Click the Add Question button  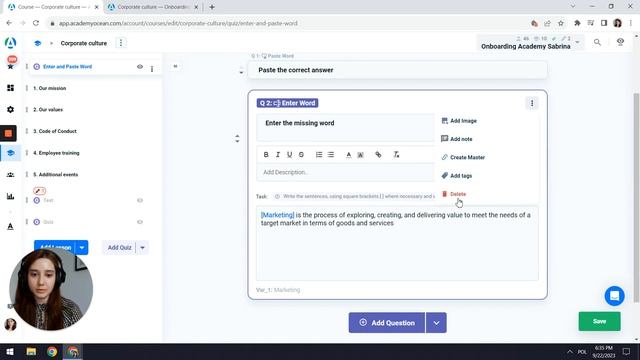click(x=387, y=322)
